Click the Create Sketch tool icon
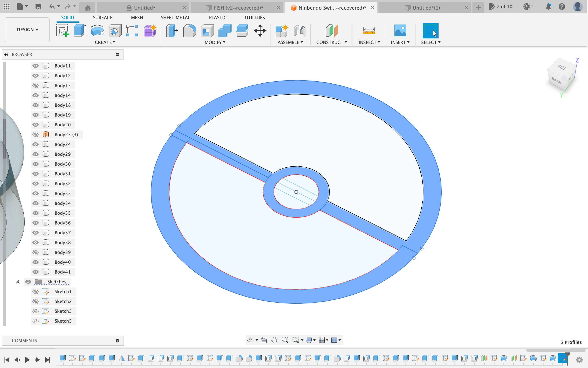This screenshot has height=368, width=588. pos(62,31)
